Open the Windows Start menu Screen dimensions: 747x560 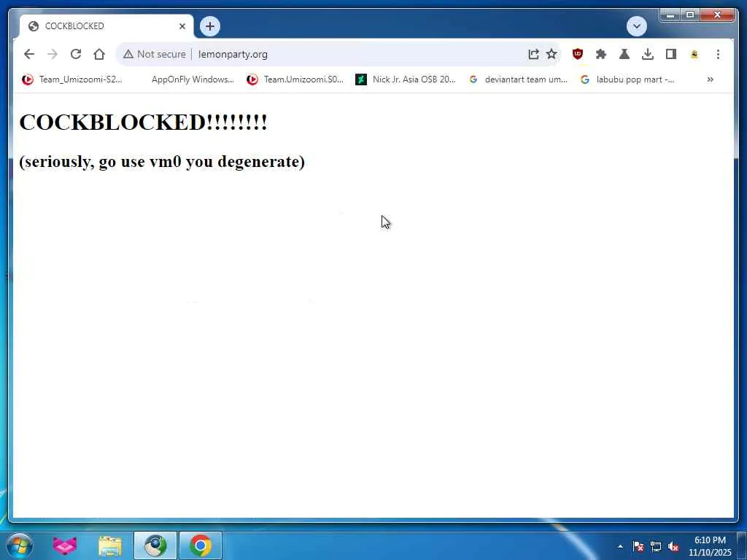tap(20, 545)
